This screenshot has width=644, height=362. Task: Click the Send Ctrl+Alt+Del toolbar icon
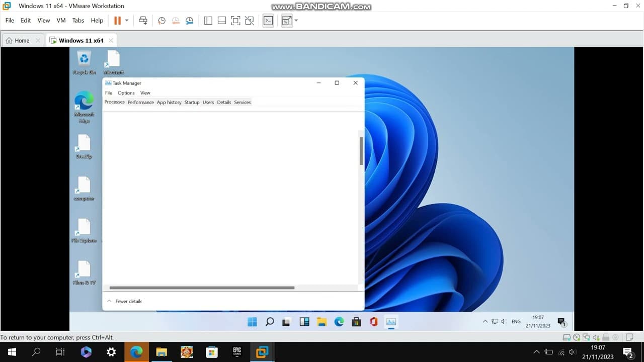143,21
